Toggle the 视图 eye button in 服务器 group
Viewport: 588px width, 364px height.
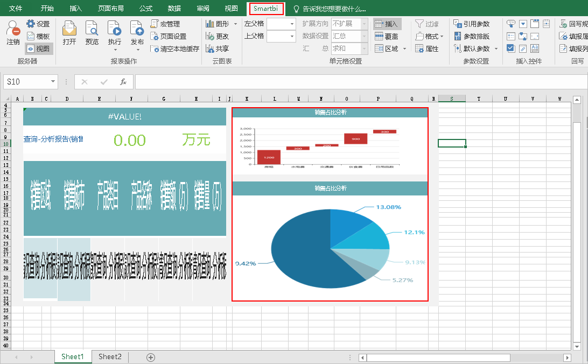tap(39, 49)
